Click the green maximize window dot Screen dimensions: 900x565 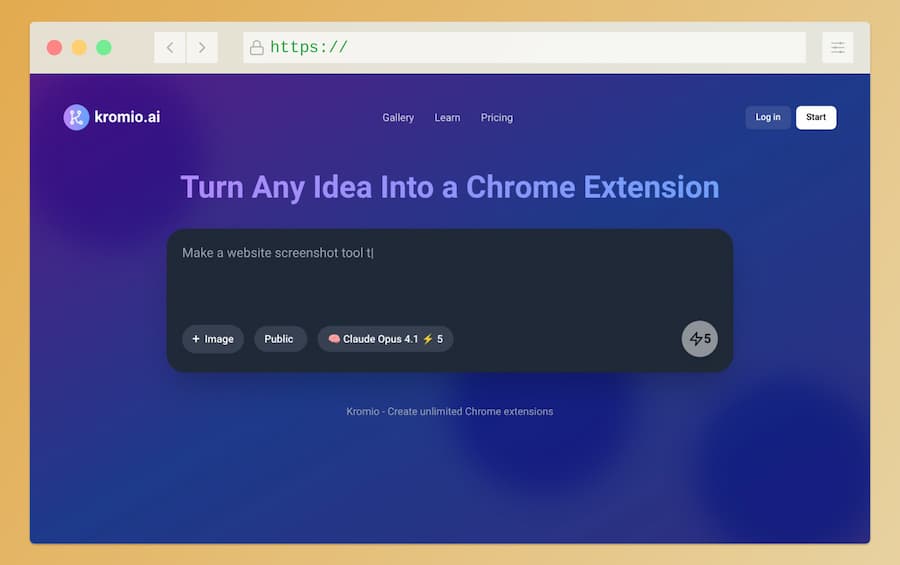104,48
